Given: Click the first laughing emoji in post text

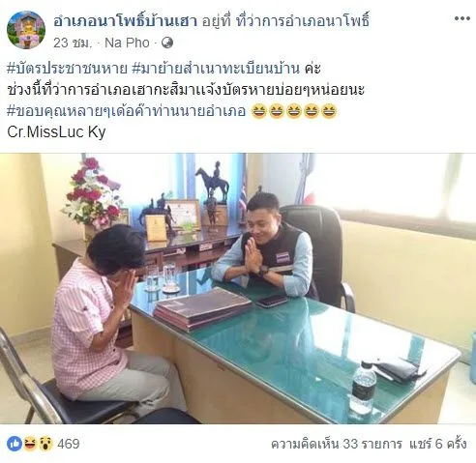Looking at the screenshot, I should 258,111.
